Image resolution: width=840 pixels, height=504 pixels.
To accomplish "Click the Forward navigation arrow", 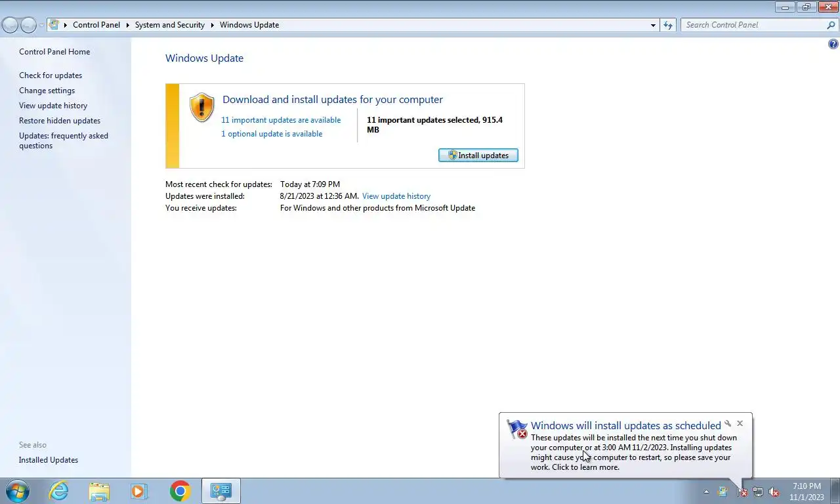I will [x=28, y=25].
